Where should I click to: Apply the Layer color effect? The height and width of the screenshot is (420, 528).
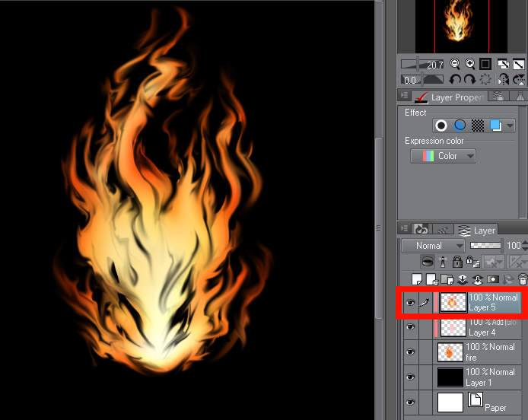[496, 126]
